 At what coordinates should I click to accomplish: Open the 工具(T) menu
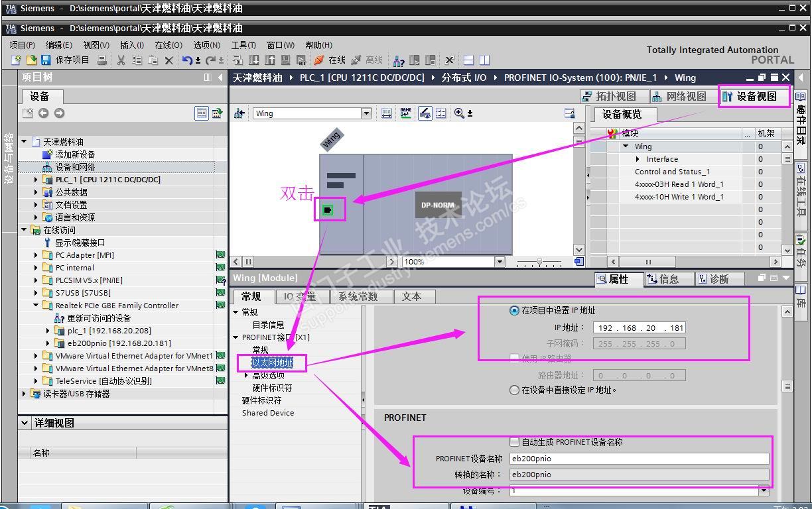(243, 45)
